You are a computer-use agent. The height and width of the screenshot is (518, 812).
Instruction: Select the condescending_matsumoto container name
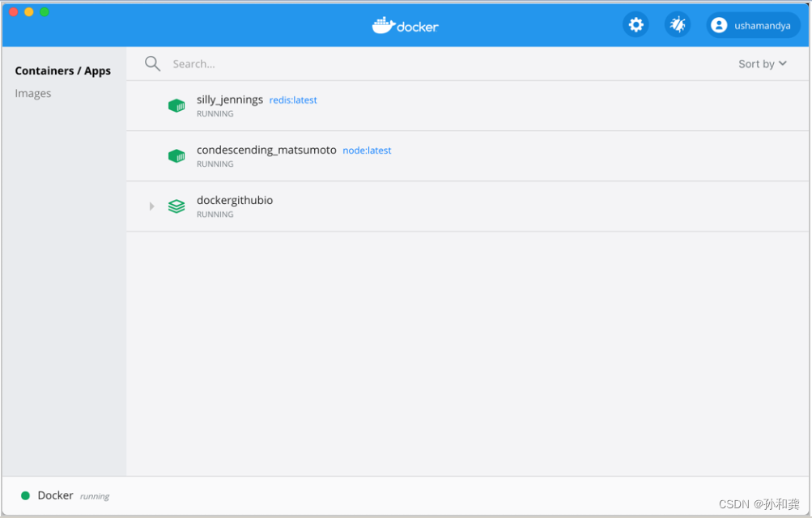point(266,150)
